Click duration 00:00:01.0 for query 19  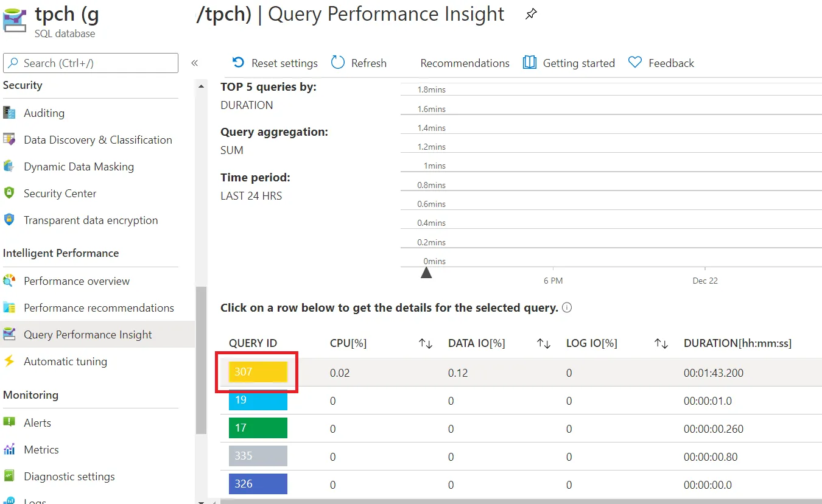708,401
